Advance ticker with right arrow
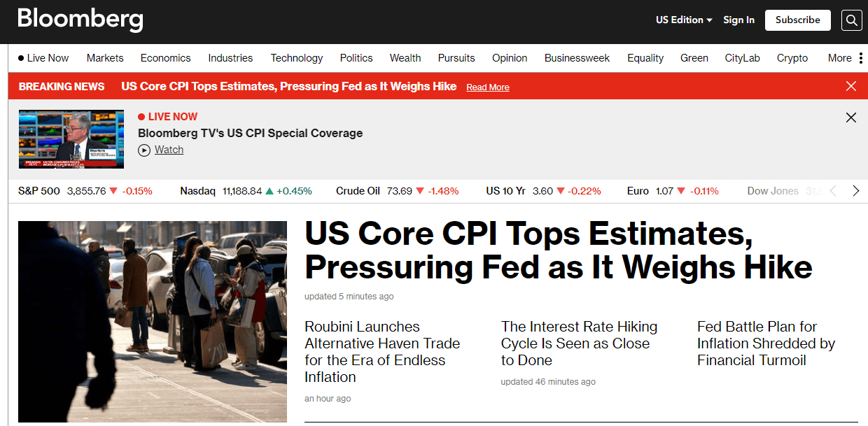The height and width of the screenshot is (426, 868). point(855,191)
